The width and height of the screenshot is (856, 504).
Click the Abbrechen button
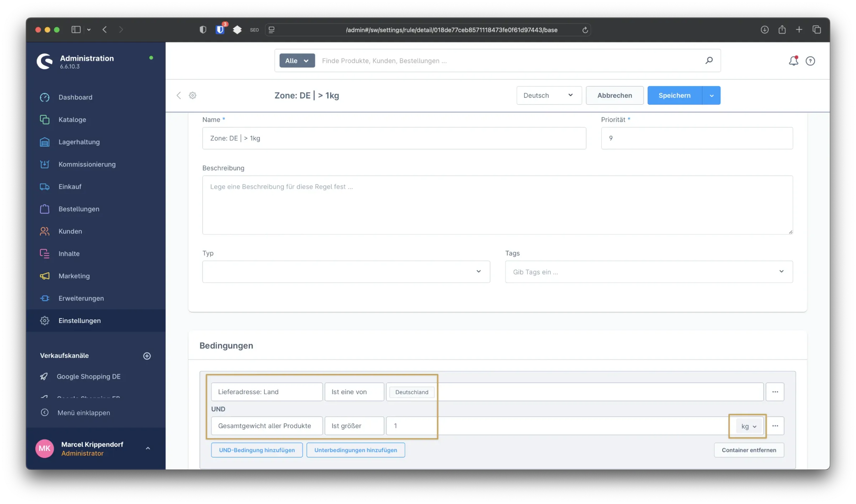pos(614,95)
